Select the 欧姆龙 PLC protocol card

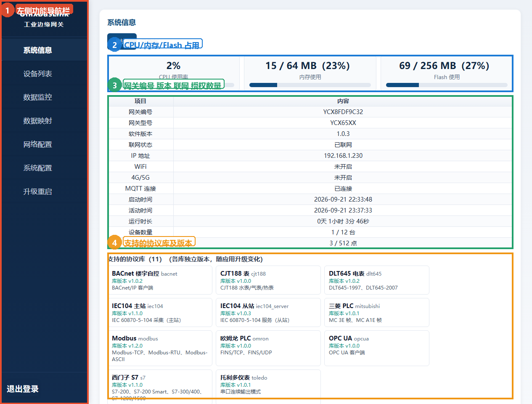(268, 348)
